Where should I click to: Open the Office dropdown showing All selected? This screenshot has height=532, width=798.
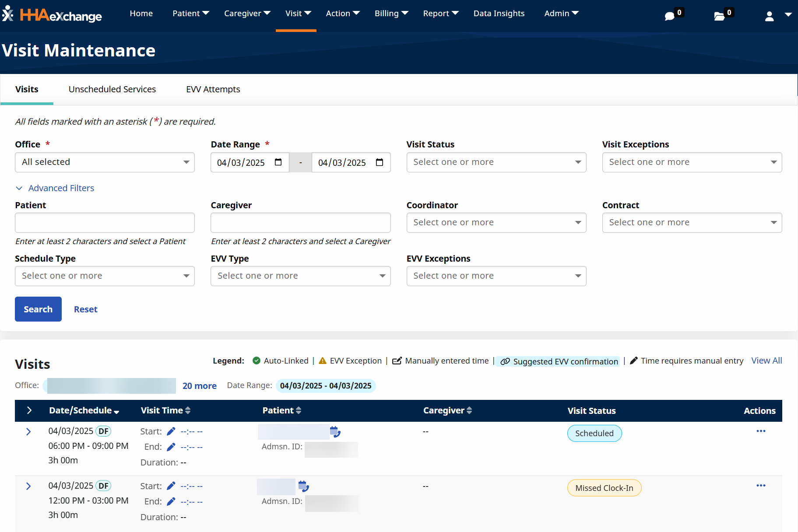[x=105, y=162]
